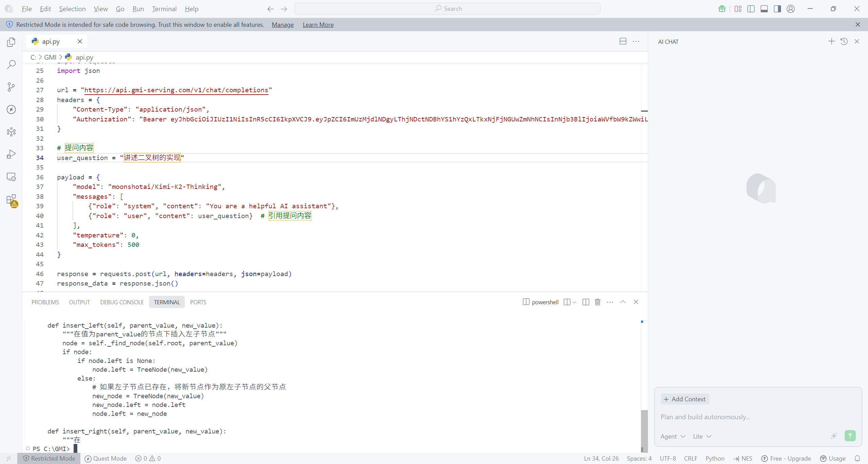Click the chat history icon in AI Chat

(x=844, y=41)
